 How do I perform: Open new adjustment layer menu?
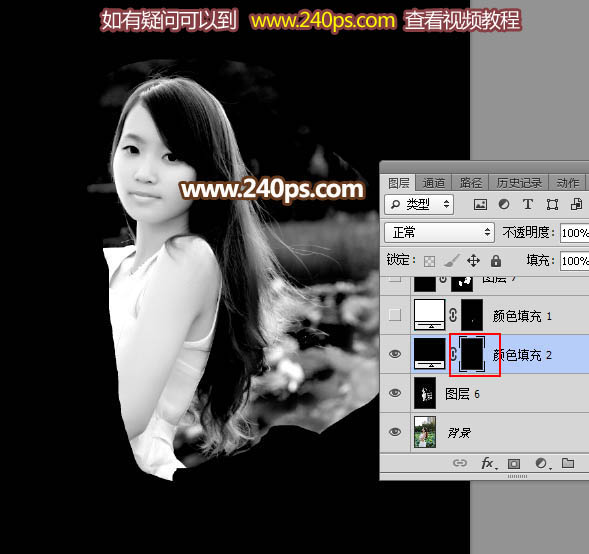point(542,463)
